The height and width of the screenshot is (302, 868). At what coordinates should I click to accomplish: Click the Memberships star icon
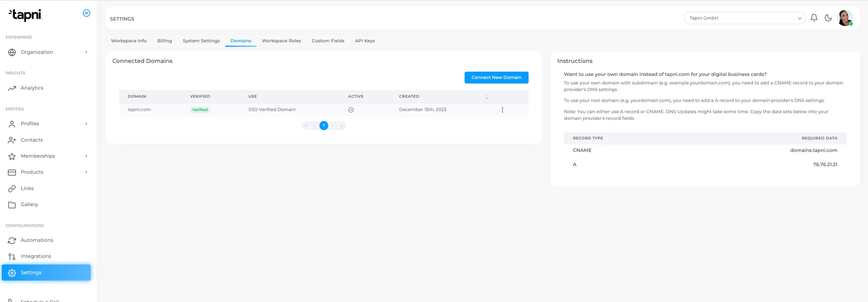click(x=12, y=156)
